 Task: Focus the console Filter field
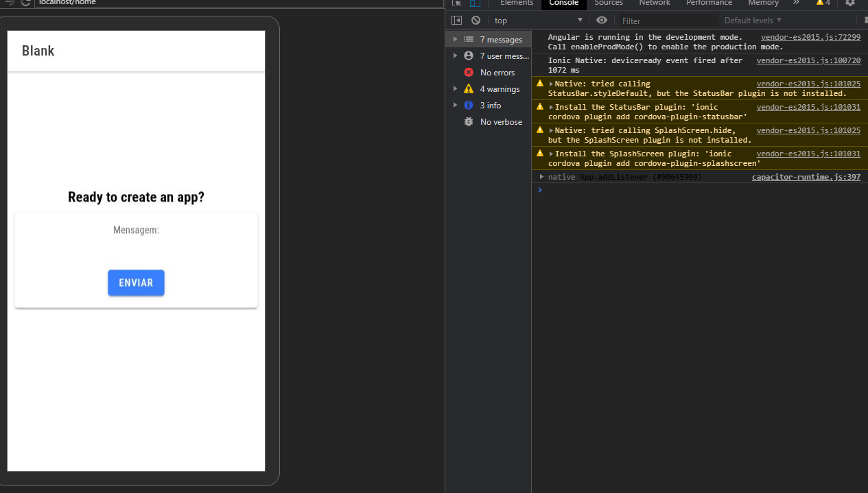click(667, 21)
